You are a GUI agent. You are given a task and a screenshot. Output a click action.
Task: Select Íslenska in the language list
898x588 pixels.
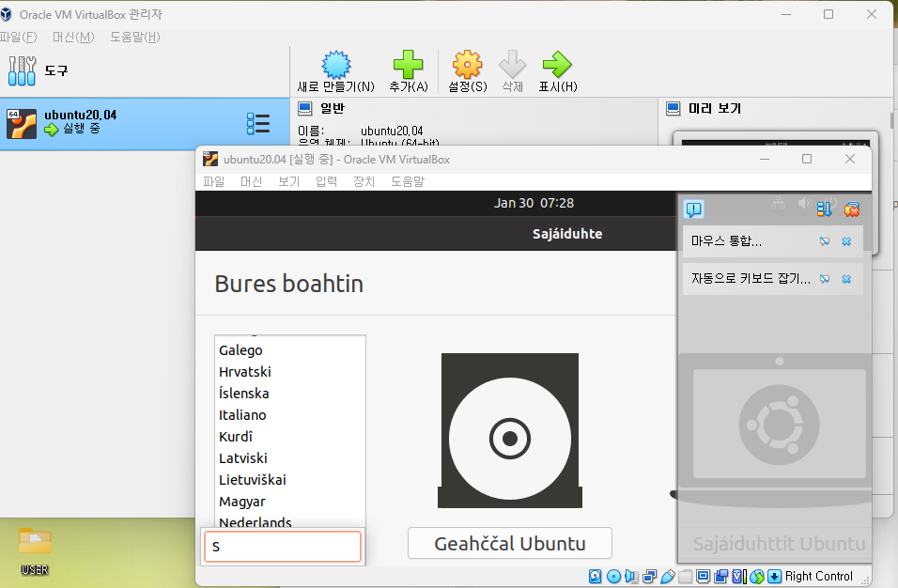point(290,394)
